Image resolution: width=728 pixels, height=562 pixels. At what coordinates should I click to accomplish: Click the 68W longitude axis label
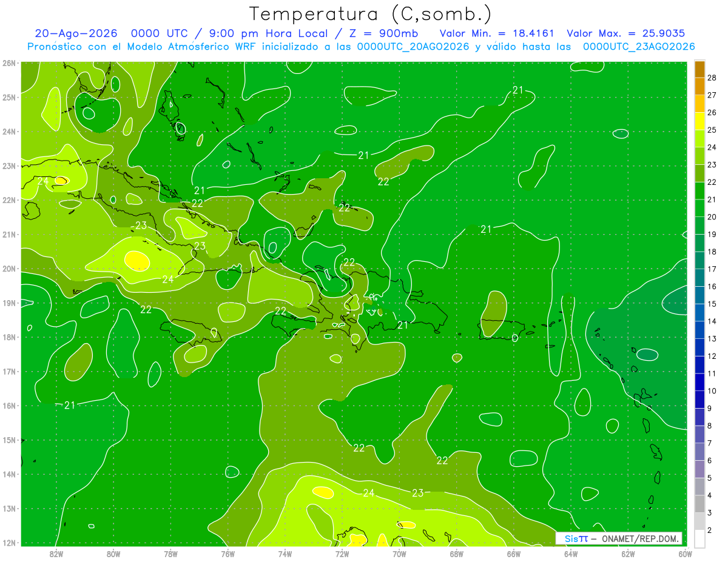pyautogui.click(x=456, y=554)
